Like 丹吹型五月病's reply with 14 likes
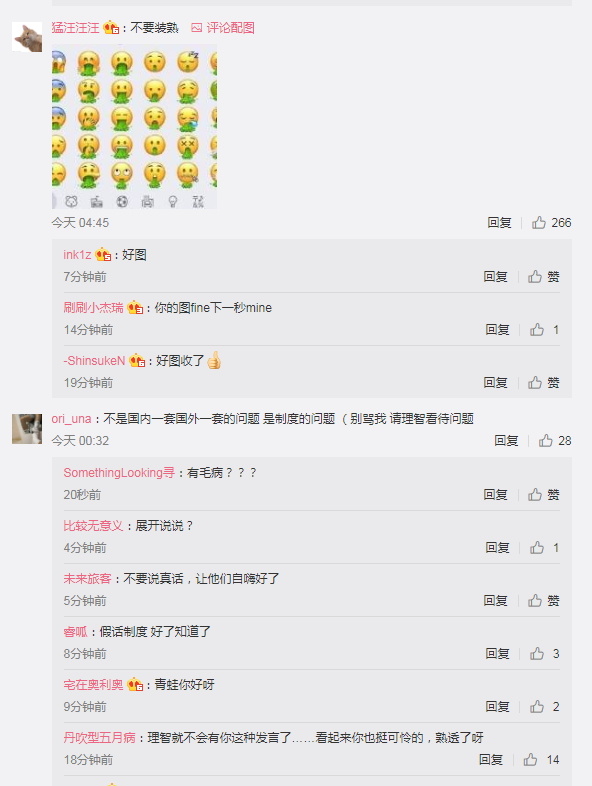The image size is (592, 786). (541, 760)
